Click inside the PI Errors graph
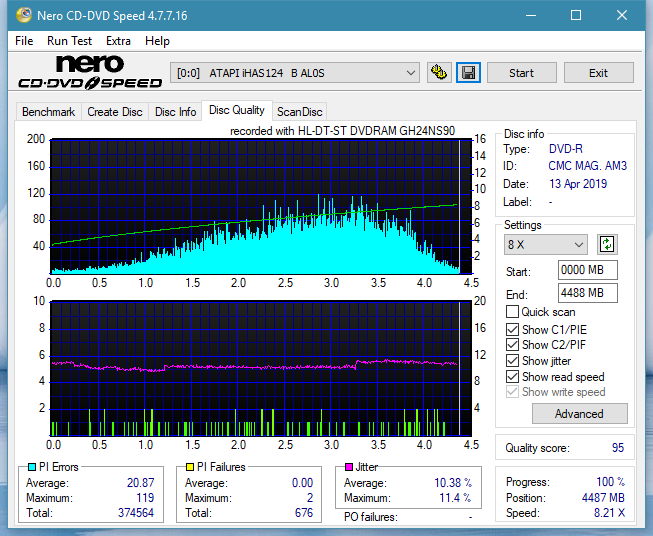 coord(261,207)
